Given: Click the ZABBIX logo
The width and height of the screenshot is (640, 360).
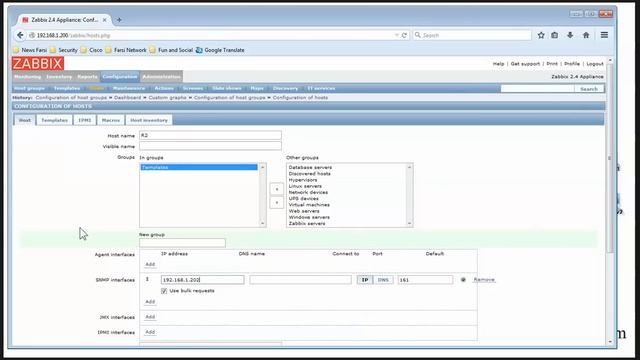Looking at the screenshot, I should point(38,64).
